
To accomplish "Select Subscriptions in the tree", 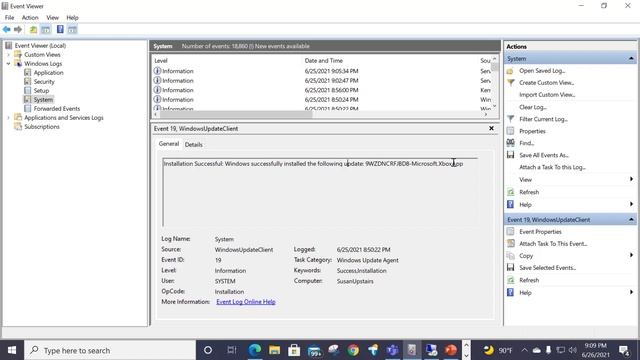I will tap(42, 127).
